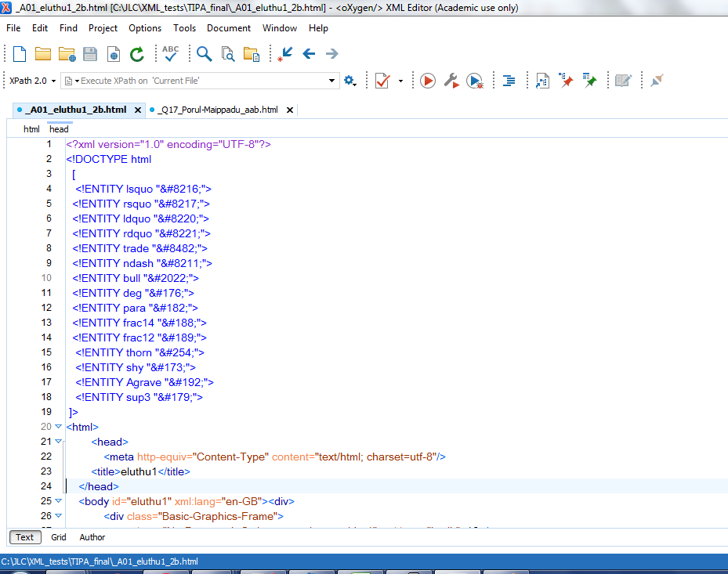728x574 pixels.
Task: Open the File menu
Action: 13,28
